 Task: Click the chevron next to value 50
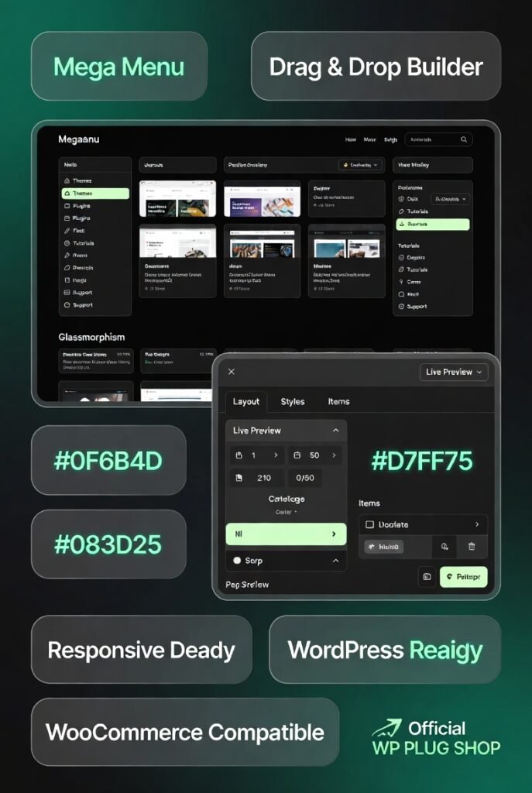tap(334, 455)
